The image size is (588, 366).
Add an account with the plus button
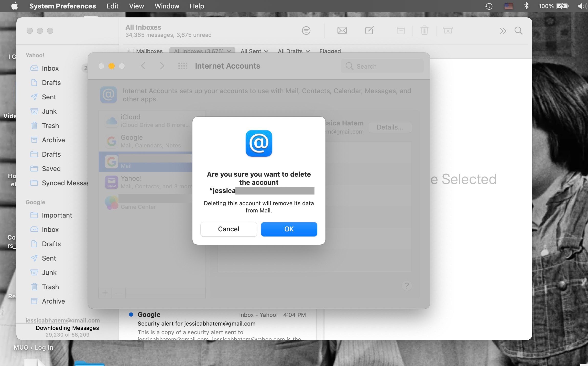click(x=105, y=293)
